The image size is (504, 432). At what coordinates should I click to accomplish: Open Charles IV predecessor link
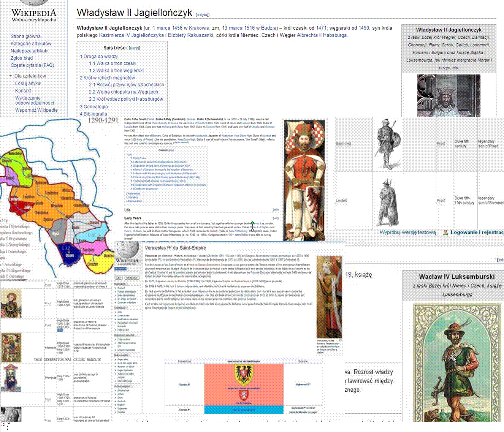click(x=184, y=385)
